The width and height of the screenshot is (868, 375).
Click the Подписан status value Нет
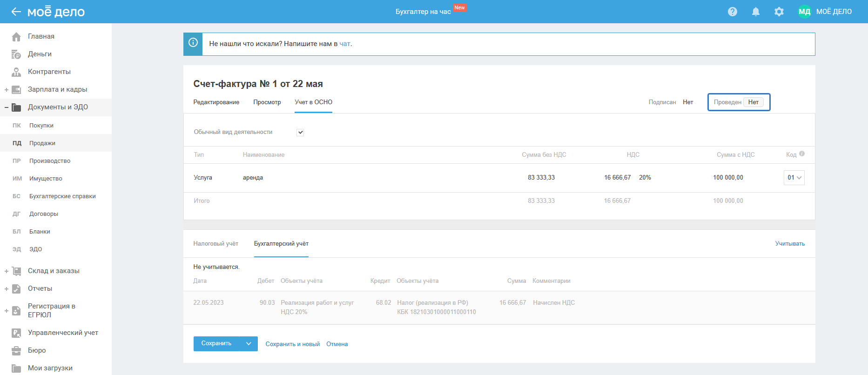(x=688, y=102)
